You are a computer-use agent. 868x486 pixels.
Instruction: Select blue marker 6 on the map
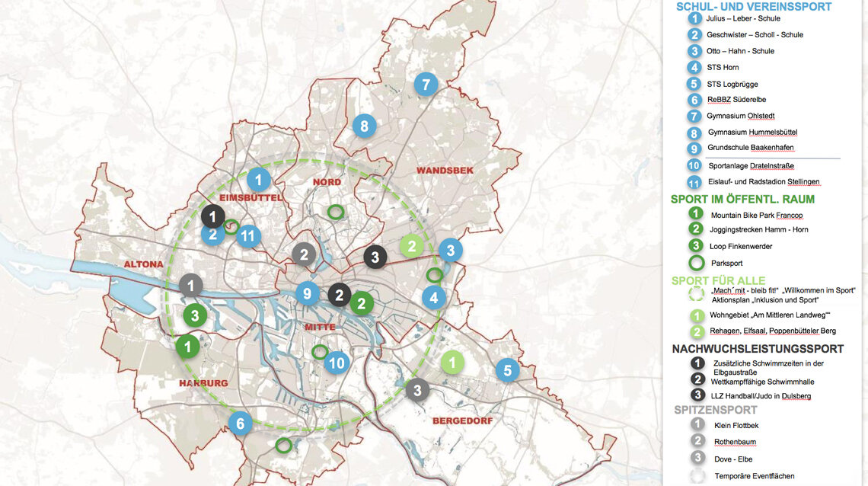coord(241,423)
